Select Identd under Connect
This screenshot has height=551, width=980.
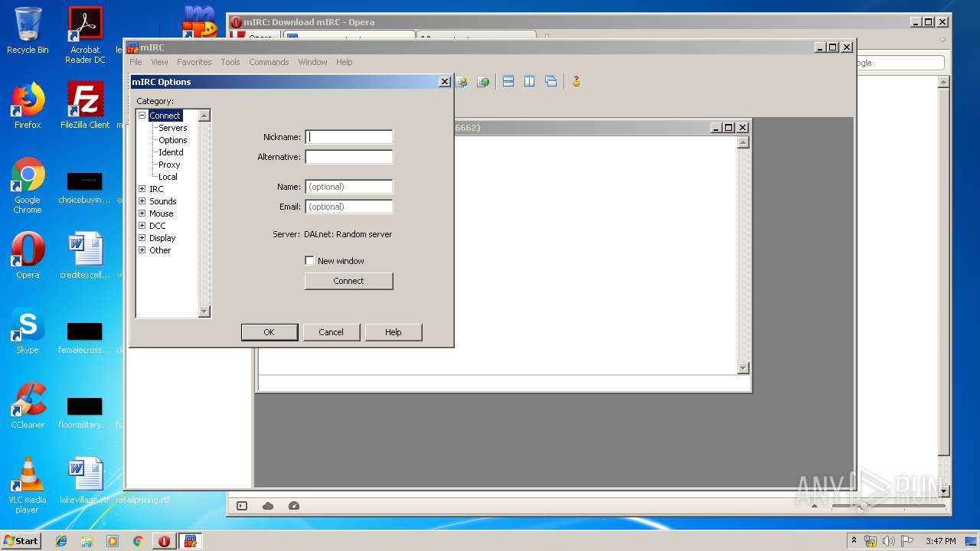(171, 152)
